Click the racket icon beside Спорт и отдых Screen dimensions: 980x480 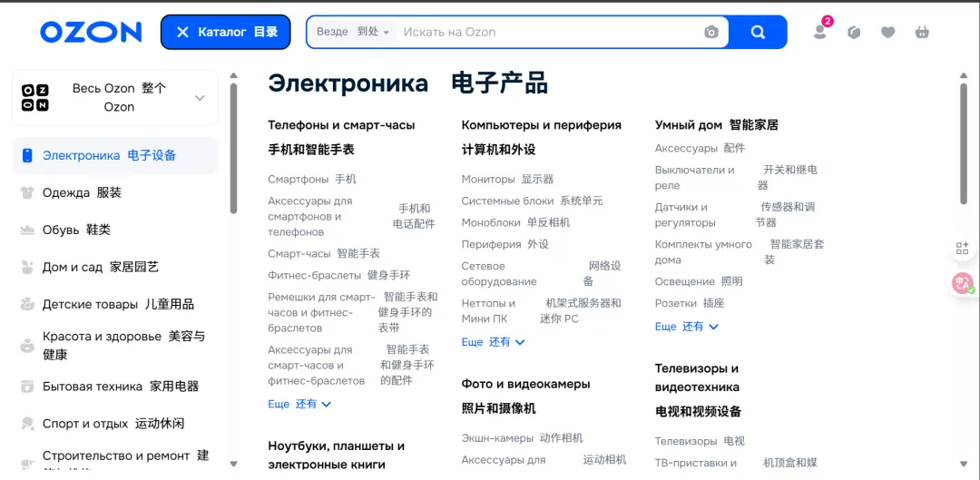[27, 424]
